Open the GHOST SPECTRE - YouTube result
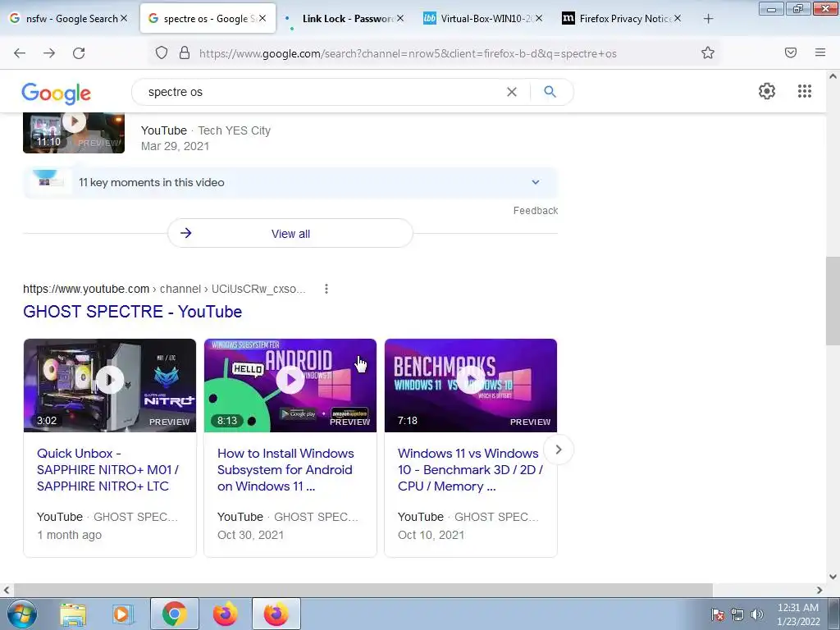Screen dimensions: 840x630 point(132,312)
